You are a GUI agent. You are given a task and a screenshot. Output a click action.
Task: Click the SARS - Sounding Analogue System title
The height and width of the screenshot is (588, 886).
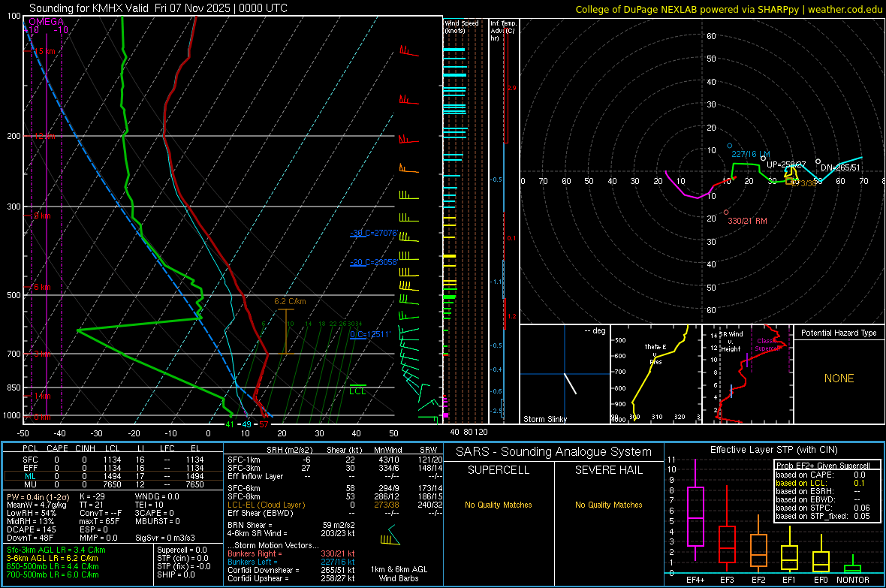coord(554,452)
